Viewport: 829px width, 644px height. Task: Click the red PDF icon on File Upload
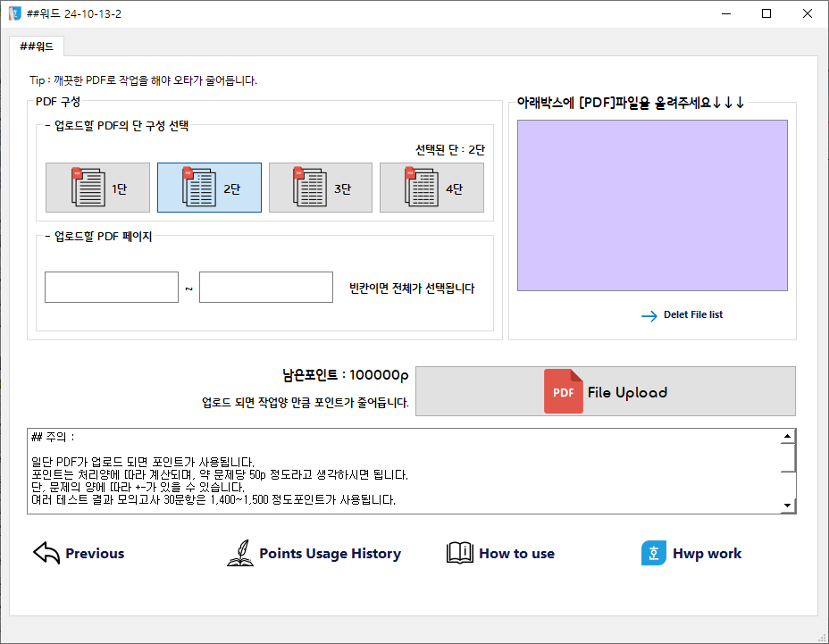[564, 391]
